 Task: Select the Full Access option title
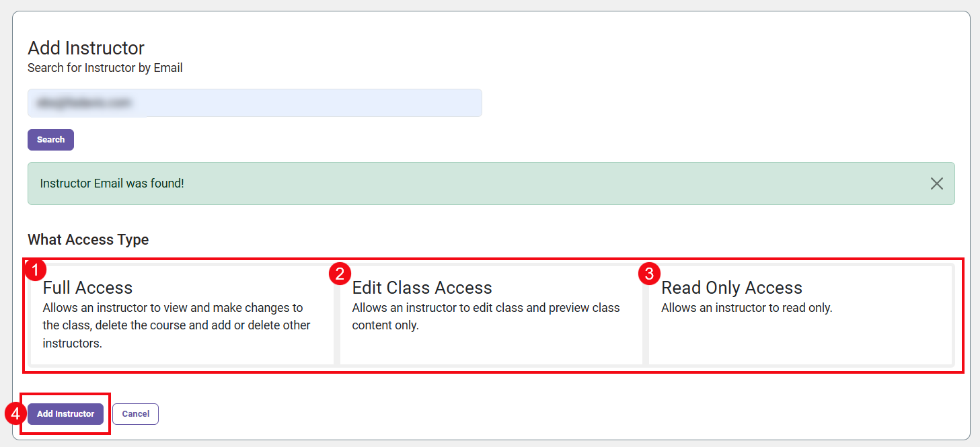(87, 288)
